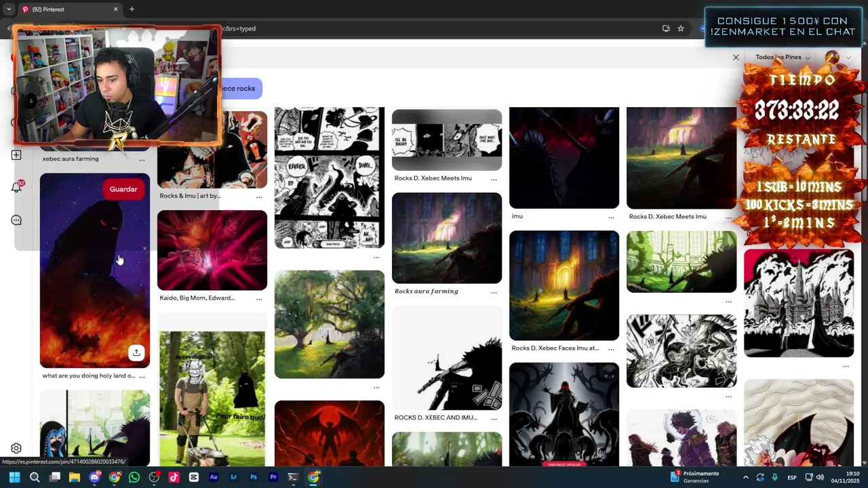The image size is (868, 488).
Task: Open TikTok app from the taskbar
Action: pos(174,477)
